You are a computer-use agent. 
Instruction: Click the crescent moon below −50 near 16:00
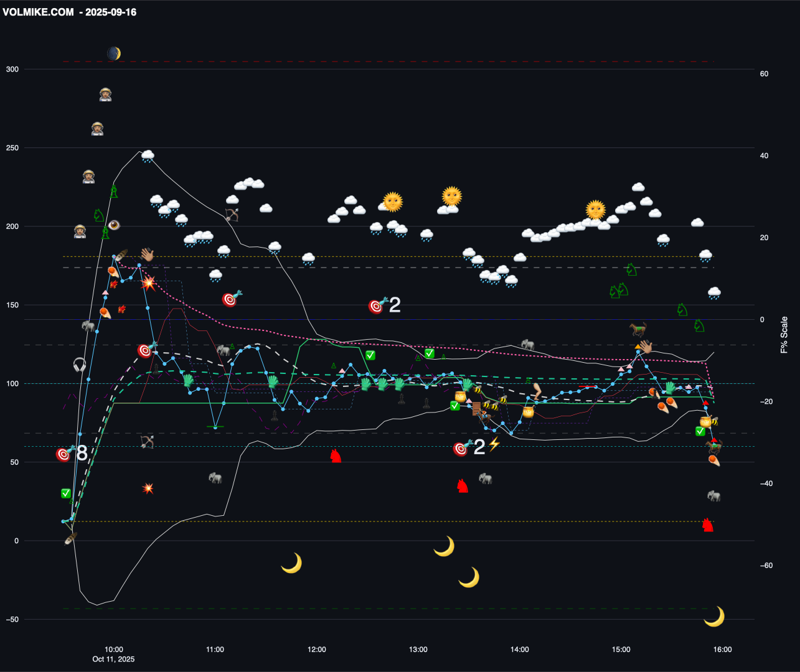[x=714, y=616]
